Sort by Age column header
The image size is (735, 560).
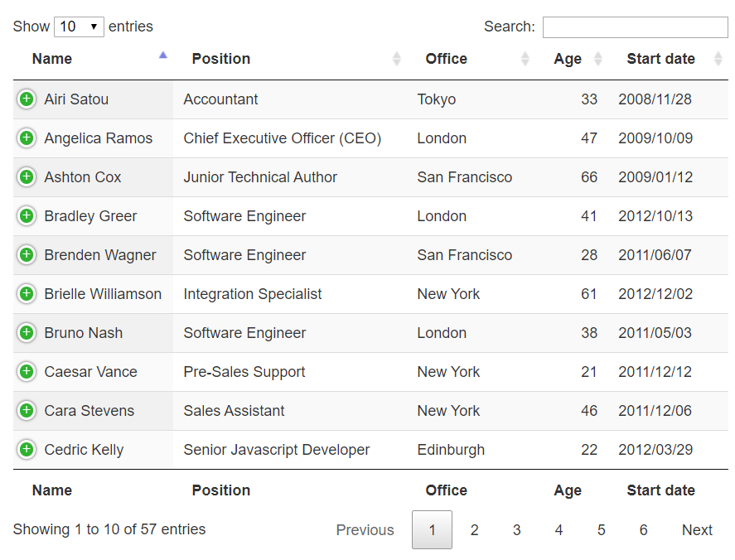tap(568, 59)
